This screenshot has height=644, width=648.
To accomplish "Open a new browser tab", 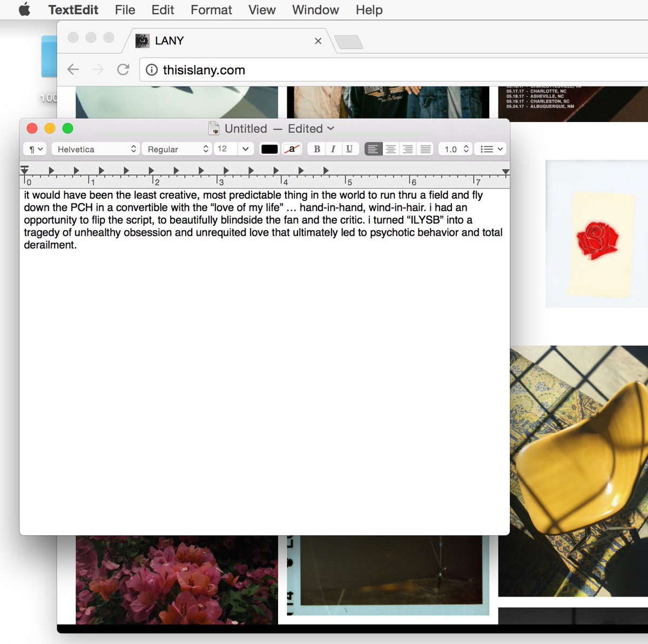I will point(349,42).
